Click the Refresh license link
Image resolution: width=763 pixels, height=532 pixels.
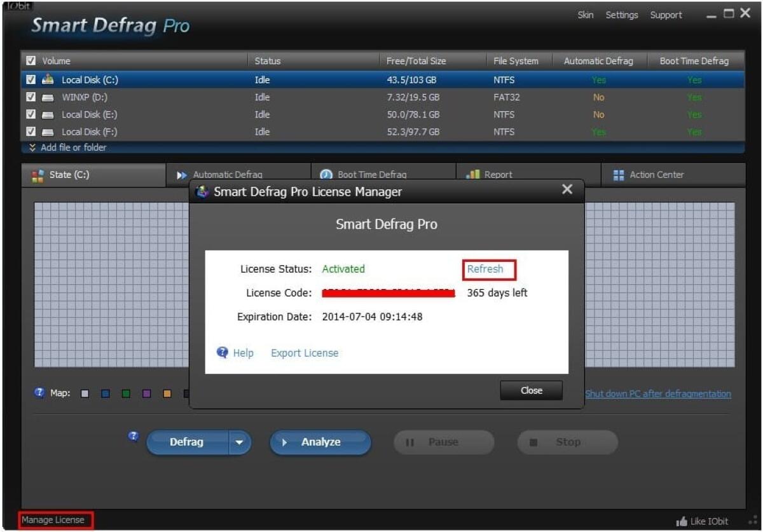tap(487, 269)
